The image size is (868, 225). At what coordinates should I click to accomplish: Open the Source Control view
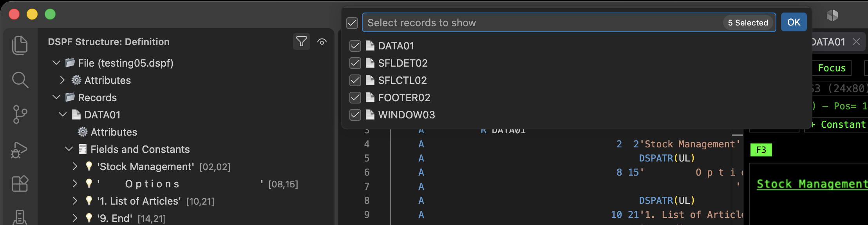(20, 114)
